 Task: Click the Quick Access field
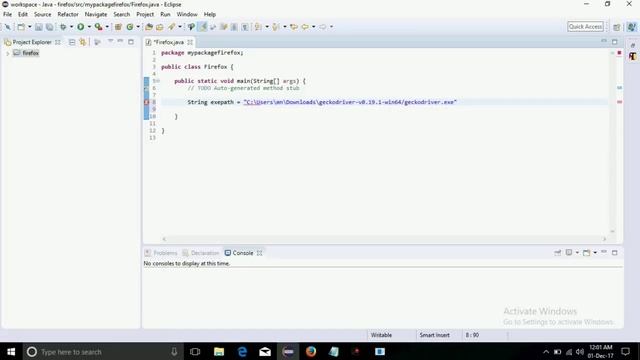click(585, 27)
